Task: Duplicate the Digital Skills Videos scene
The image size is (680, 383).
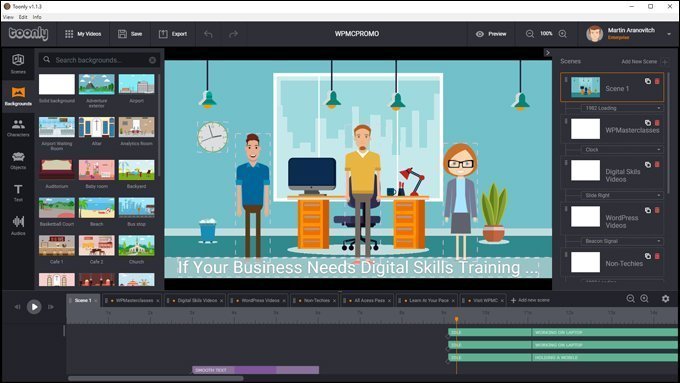Action: click(647, 164)
